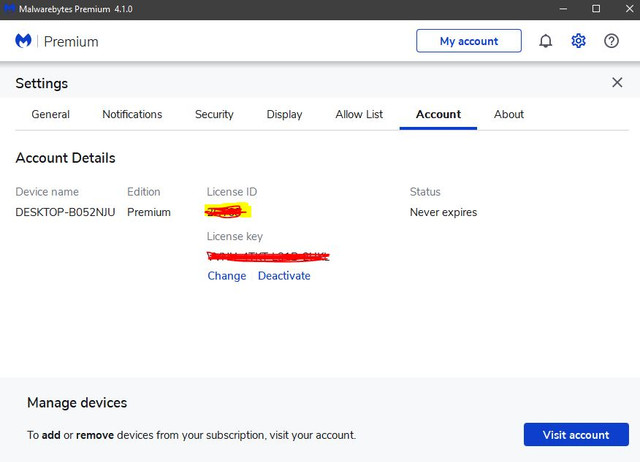Screen dimensions: 640x462
Task: Click the settings gear icon
Action: click(578, 41)
